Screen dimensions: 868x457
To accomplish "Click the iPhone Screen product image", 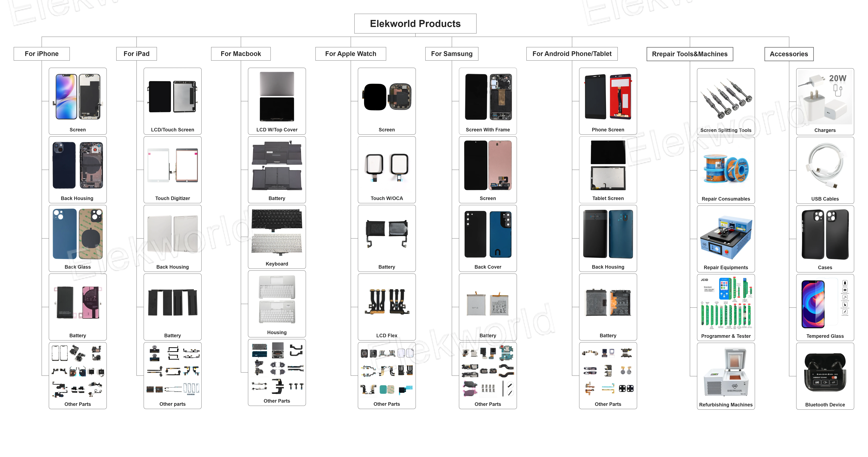I will [78, 97].
